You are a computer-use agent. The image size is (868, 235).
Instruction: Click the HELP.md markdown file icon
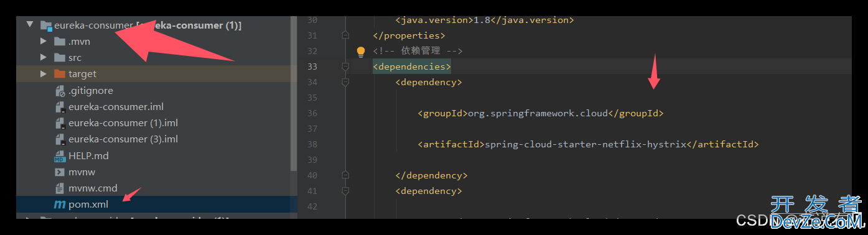(60, 155)
